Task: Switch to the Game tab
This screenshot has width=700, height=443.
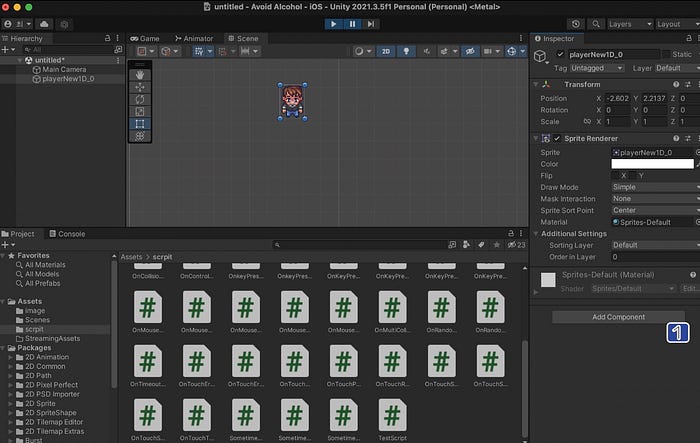Action: (x=145, y=38)
